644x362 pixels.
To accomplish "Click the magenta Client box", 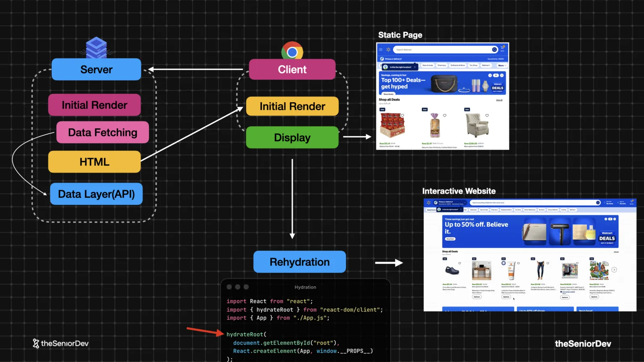I will tap(292, 69).
